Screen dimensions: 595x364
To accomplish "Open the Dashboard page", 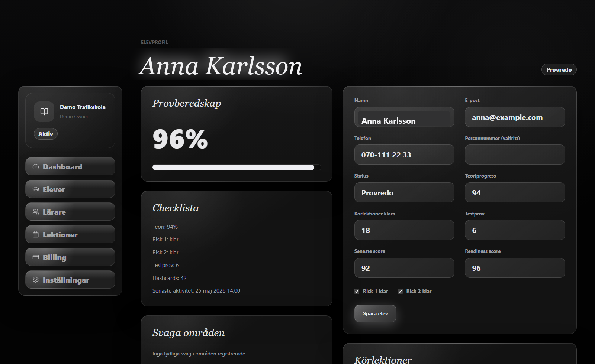I will [70, 166].
